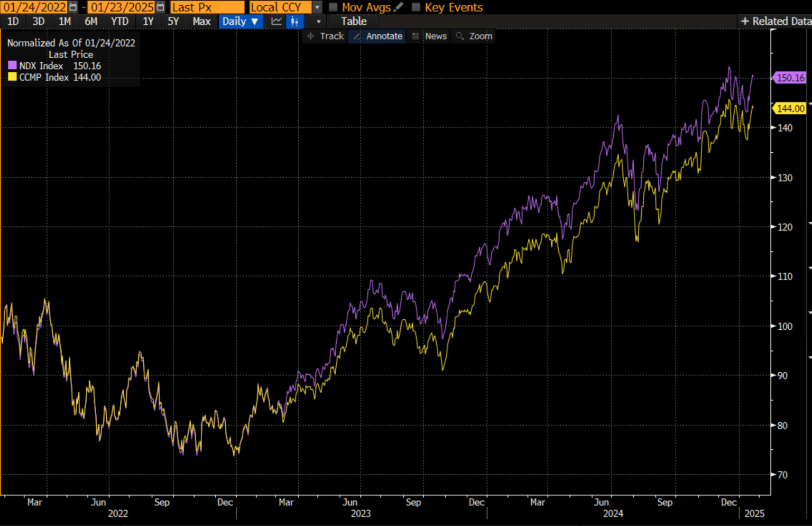Select the line chart type icon

[x=276, y=22]
